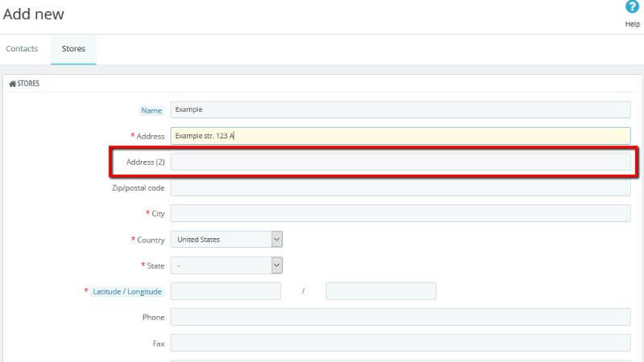
Task: Click the Name field label
Action: click(x=151, y=110)
